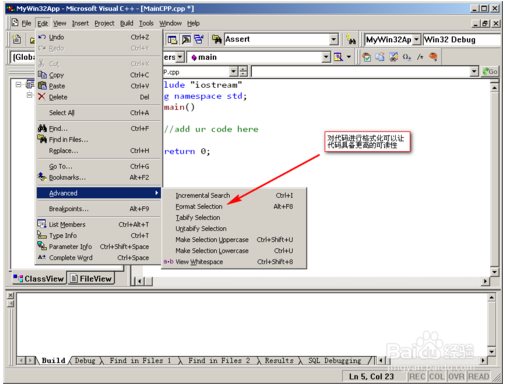505x387 pixels.
Task: Select Untabify Selection submenu item
Action: (234, 228)
